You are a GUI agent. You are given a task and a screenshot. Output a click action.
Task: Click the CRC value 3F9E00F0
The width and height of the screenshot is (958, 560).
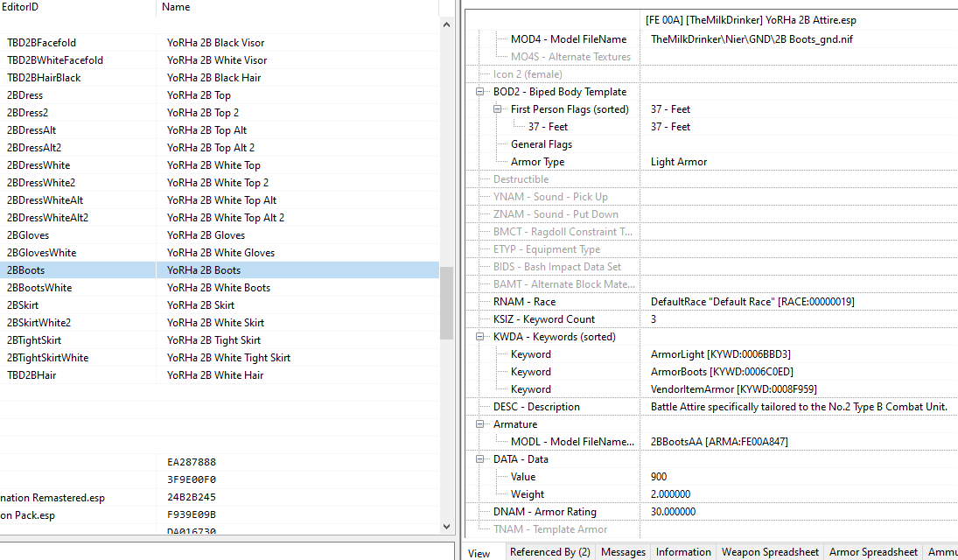192,479
